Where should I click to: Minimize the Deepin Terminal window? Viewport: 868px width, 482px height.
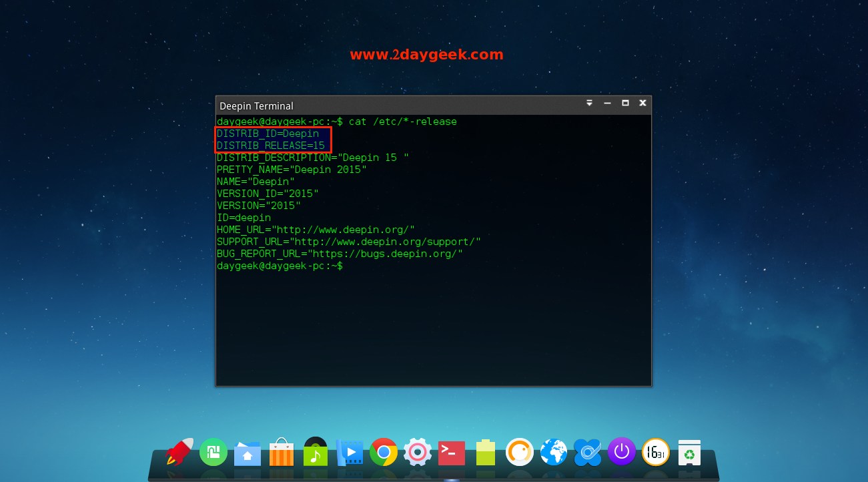(x=607, y=103)
